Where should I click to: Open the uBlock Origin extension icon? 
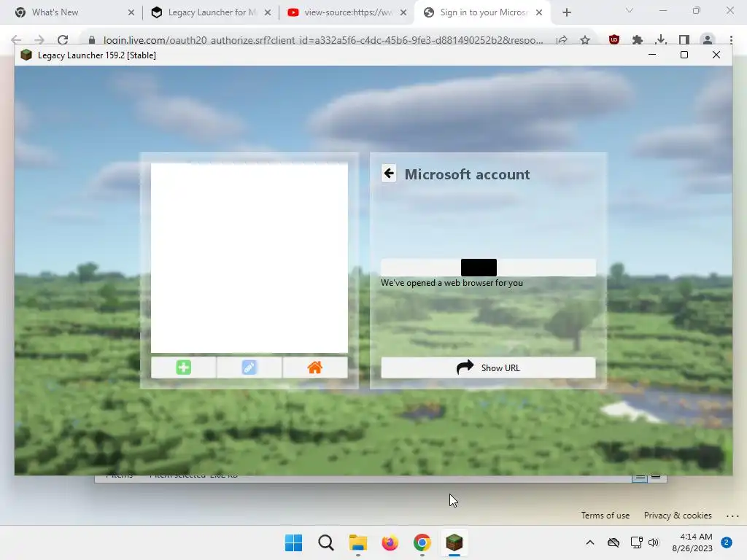point(614,39)
